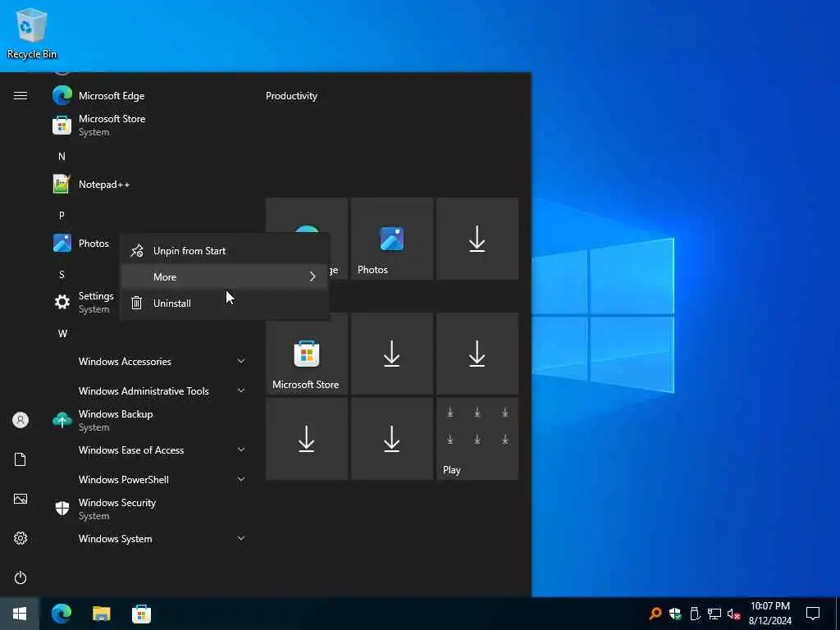
Task: Click the Windows Start button on taskbar
Action: click(x=20, y=614)
